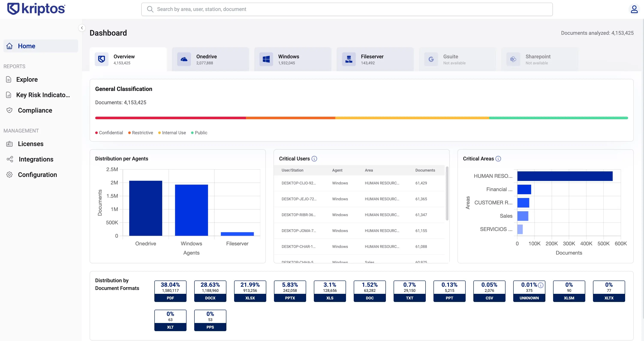Click the red Confidential bar segment
Viewport: 644px width, 341px height.
(170, 118)
